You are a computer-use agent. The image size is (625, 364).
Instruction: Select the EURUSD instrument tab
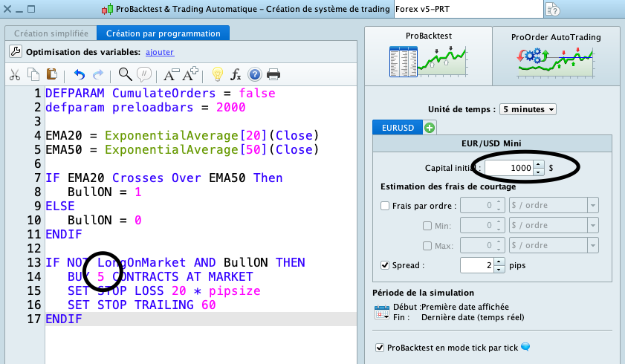click(398, 128)
